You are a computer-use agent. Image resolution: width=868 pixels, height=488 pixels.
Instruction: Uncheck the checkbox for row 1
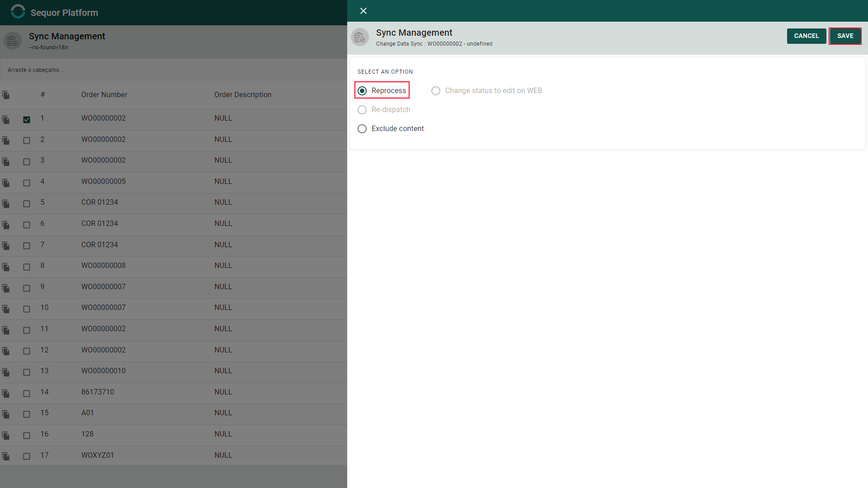pos(27,120)
